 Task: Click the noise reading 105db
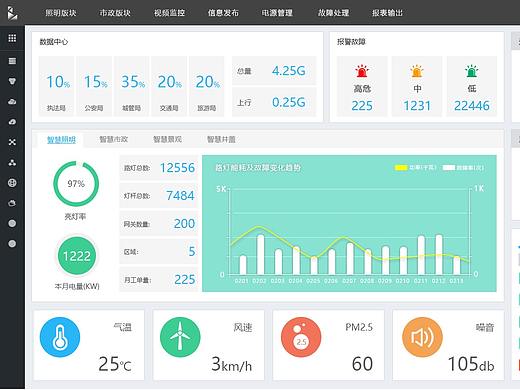471,364
